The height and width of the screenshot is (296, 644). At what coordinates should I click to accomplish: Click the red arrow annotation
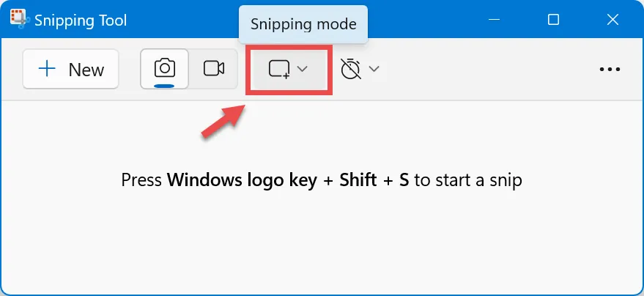click(223, 119)
